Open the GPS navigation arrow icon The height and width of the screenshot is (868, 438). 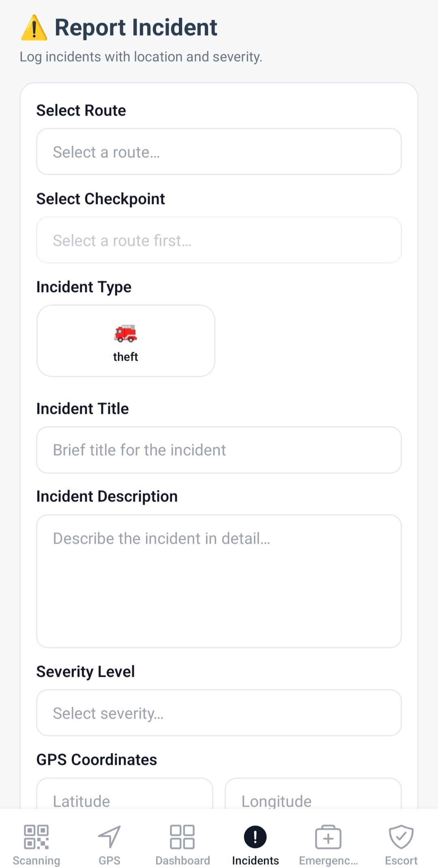[x=109, y=837]
